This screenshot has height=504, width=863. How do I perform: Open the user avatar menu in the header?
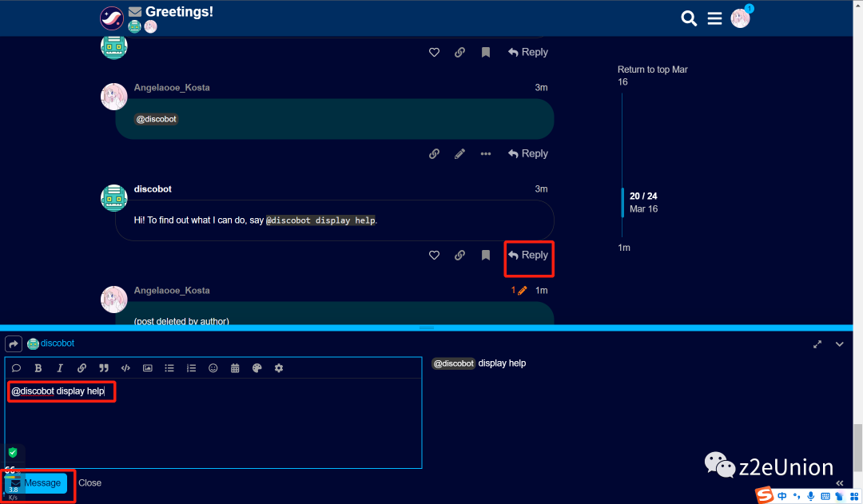coord(740,18)
